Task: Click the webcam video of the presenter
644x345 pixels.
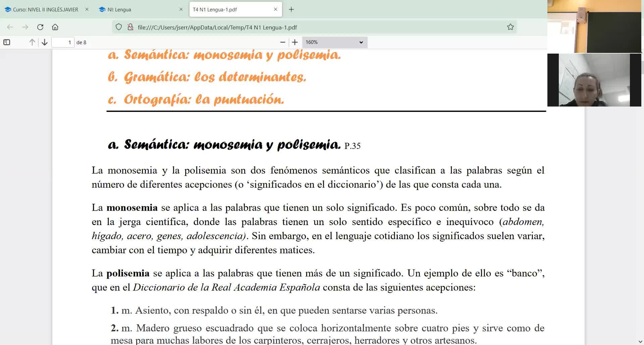Action: click(594, 80)
